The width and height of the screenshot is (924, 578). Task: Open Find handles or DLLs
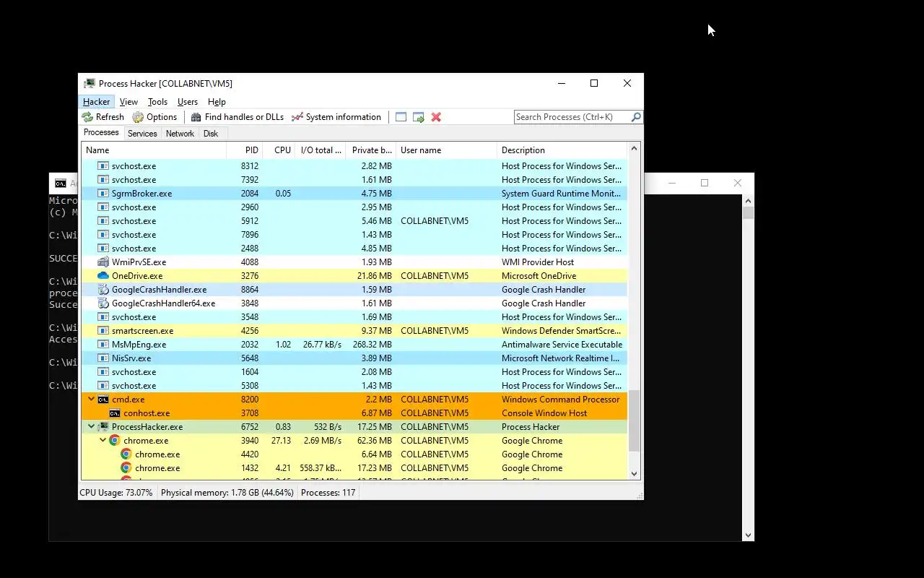tap(237, 117)
